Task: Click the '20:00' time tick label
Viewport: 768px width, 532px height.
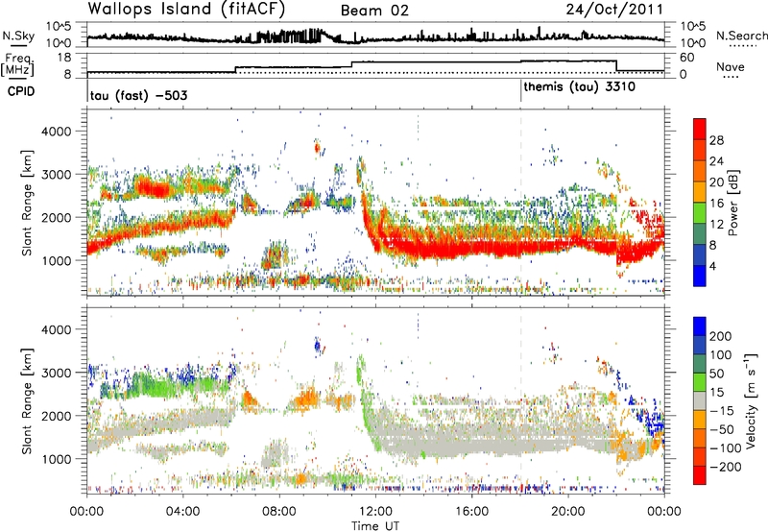Action: tap(567, 512)
